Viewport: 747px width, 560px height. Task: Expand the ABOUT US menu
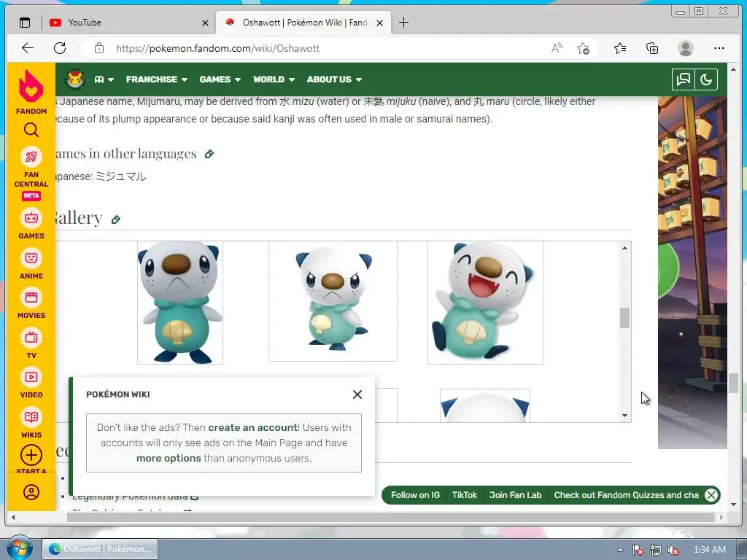coord(334,79)
